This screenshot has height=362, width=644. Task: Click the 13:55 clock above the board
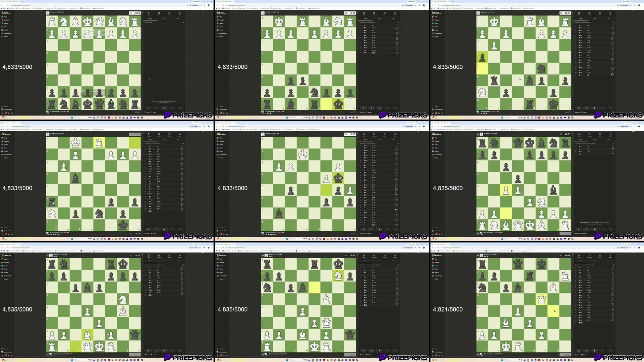(x=350, y=134)
